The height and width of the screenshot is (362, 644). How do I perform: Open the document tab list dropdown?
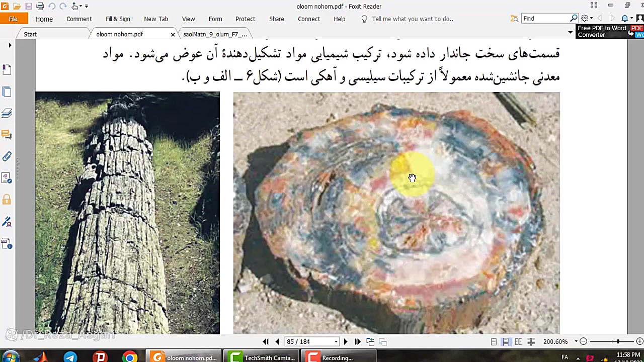click(570, 32)
